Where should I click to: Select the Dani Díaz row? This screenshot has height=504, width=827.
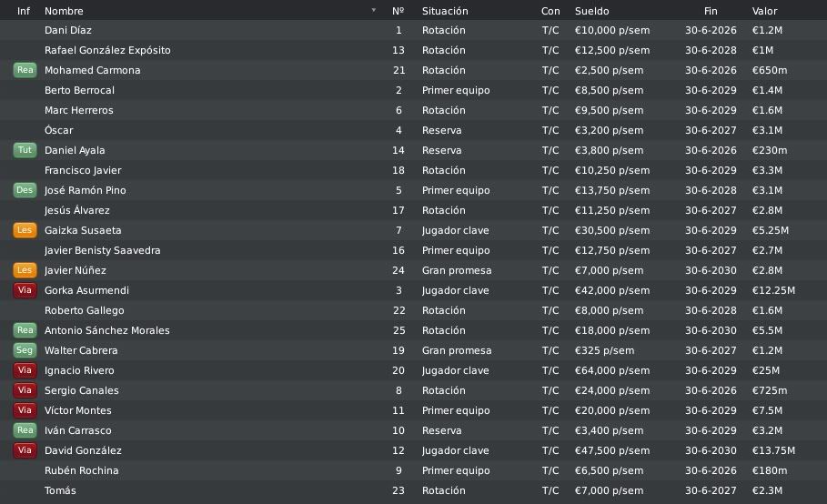point(413,31)
